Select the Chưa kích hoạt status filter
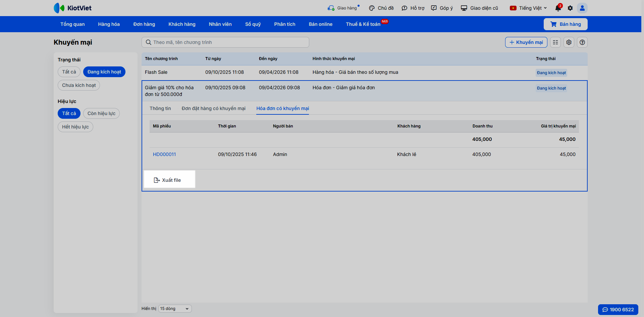The width and height of the screenshot is (644, 317). [79, 85]
